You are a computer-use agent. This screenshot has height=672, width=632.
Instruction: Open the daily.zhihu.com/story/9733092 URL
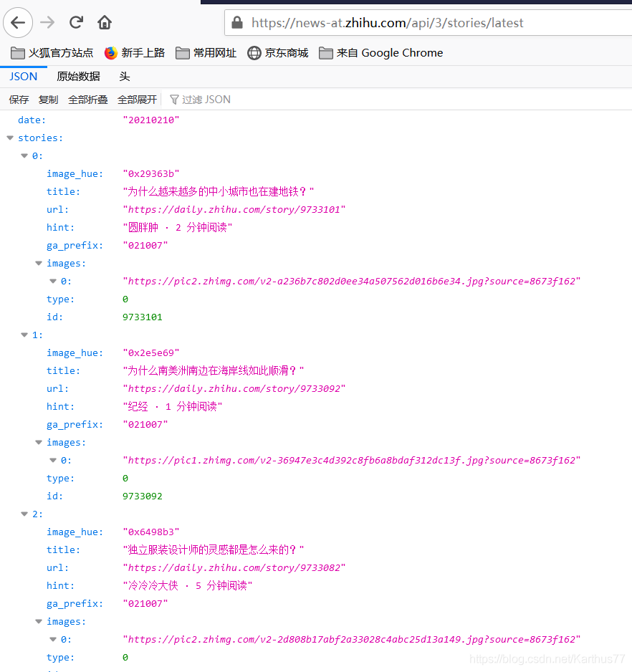[234, 389]
